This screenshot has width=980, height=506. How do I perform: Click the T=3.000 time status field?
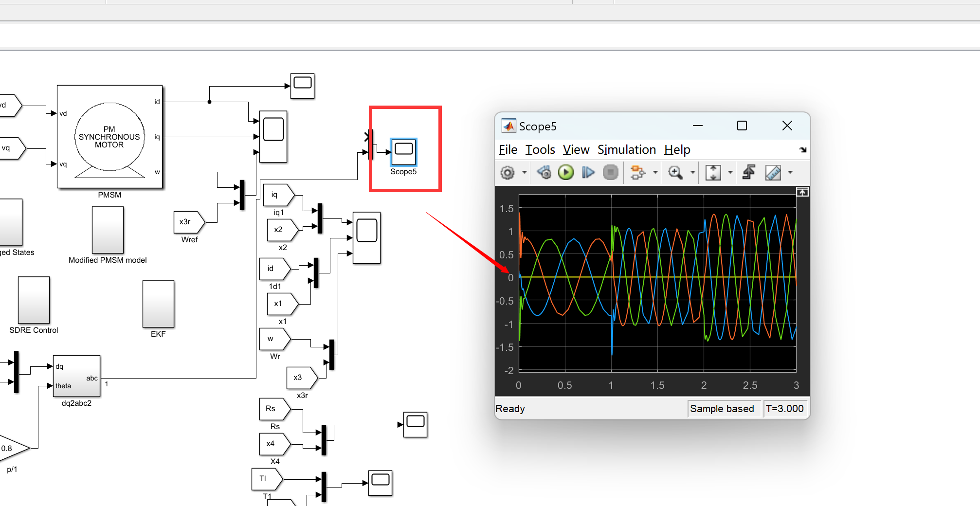784,409
